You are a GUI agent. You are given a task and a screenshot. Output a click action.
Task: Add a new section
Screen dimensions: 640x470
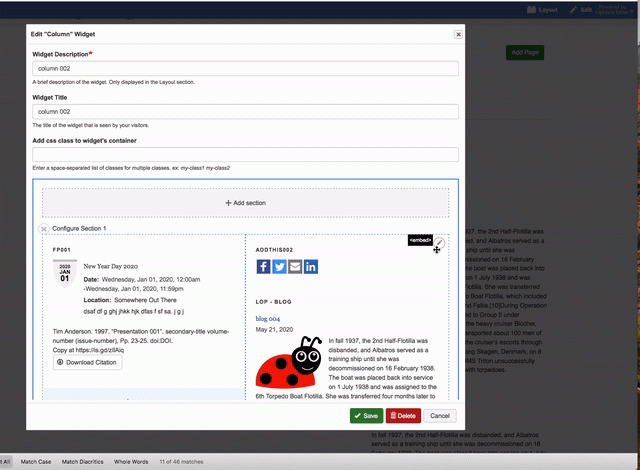[x=245, y=203]
